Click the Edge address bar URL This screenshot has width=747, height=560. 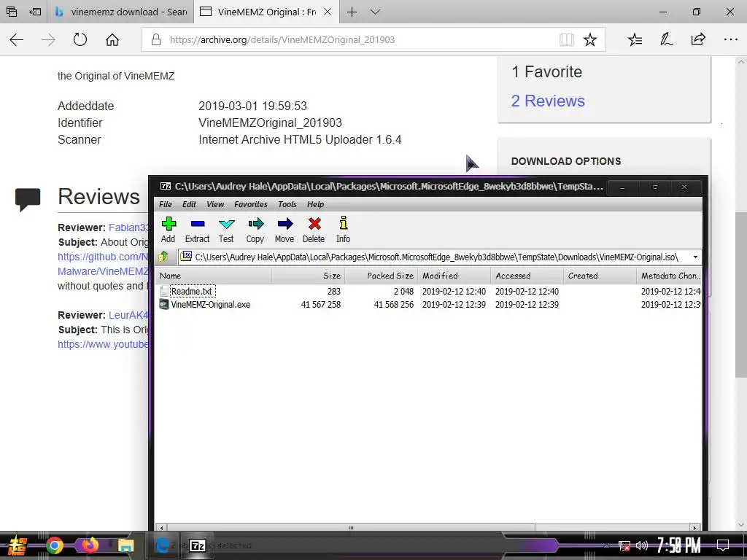(x=282, y=39)
